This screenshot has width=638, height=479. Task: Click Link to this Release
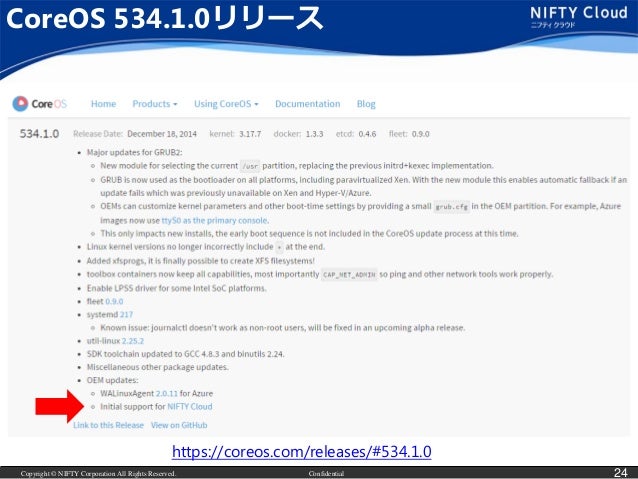click(x=108, y=425)
